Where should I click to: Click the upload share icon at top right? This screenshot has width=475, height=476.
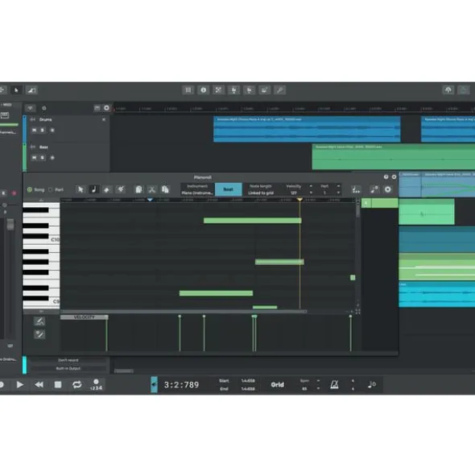point(448,90)
